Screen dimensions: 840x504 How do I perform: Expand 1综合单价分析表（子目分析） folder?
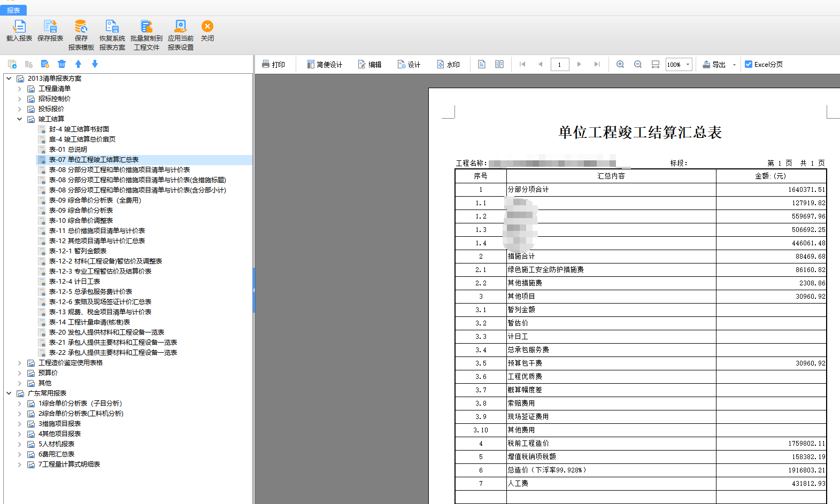[x=20, y=403]
